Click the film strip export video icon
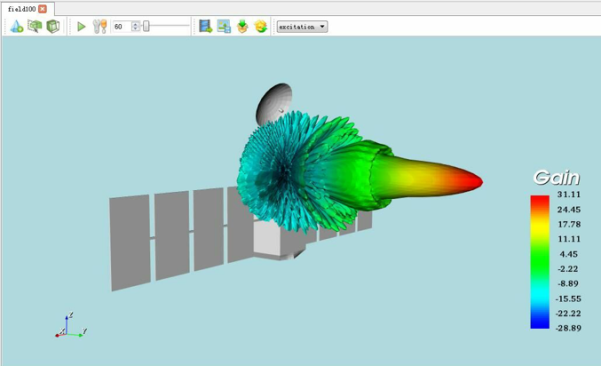601x366 pixels. click(206, 26)
